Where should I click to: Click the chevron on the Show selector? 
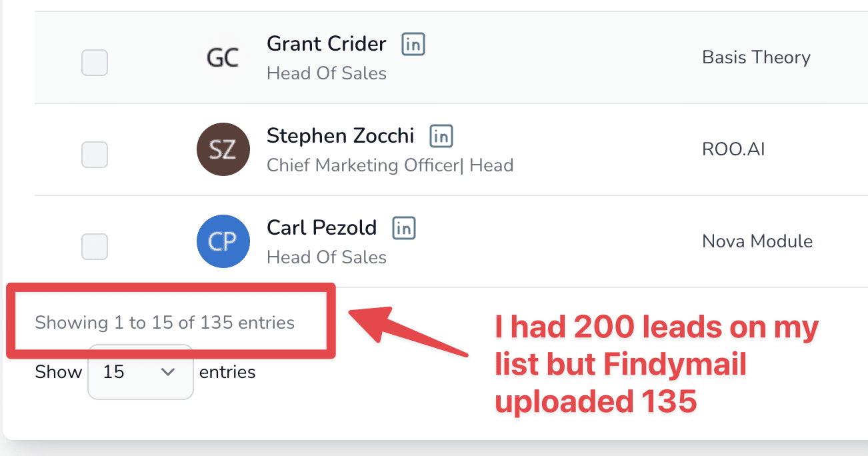click(169, 372)
